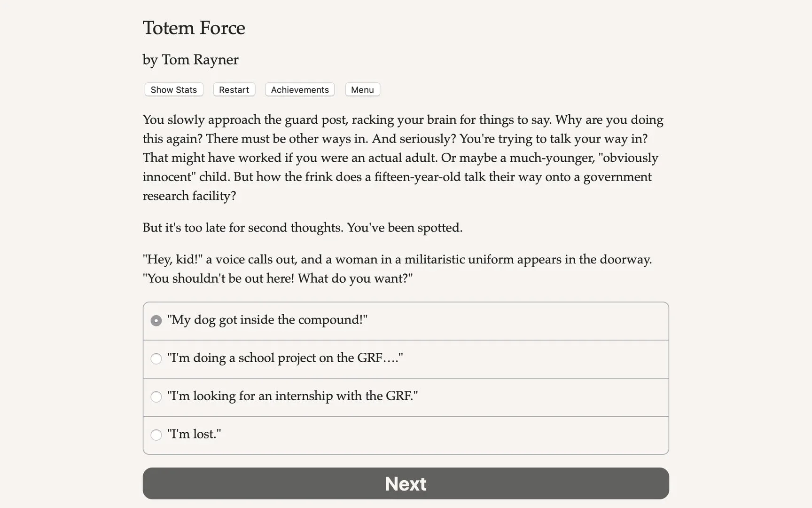Pick the internship with the GRF radio button
812x508 pixels.
[x=156, y=397]
